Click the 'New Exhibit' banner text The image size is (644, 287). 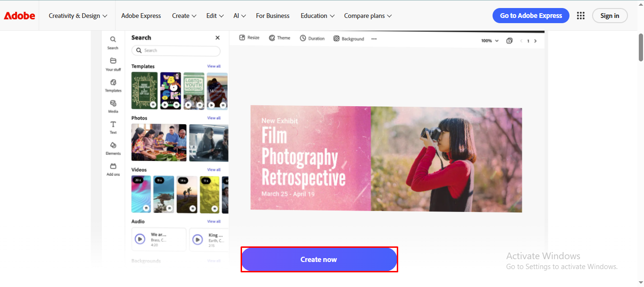pos(280,121)
